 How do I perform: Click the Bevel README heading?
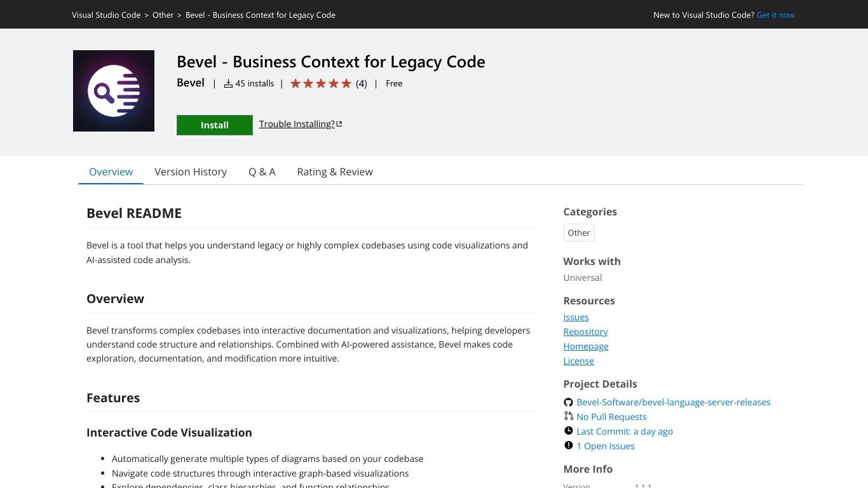click(x=134, y=213)
